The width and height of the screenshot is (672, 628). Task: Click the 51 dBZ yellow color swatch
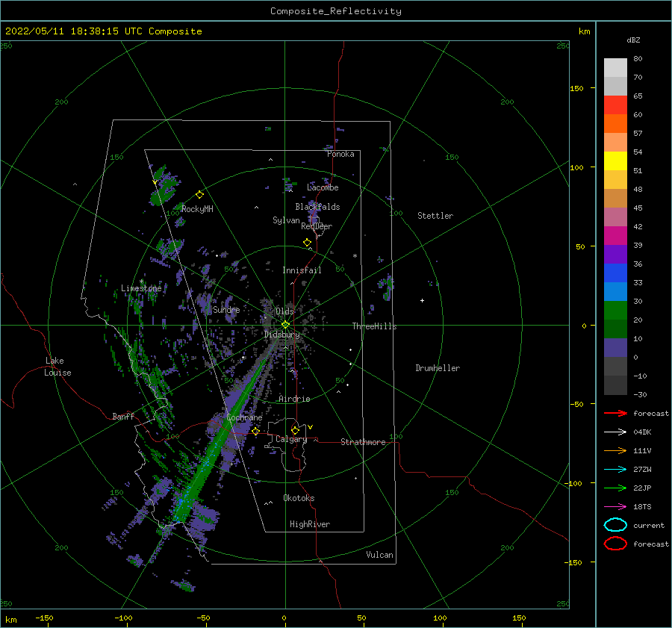[x=615, y=161]
